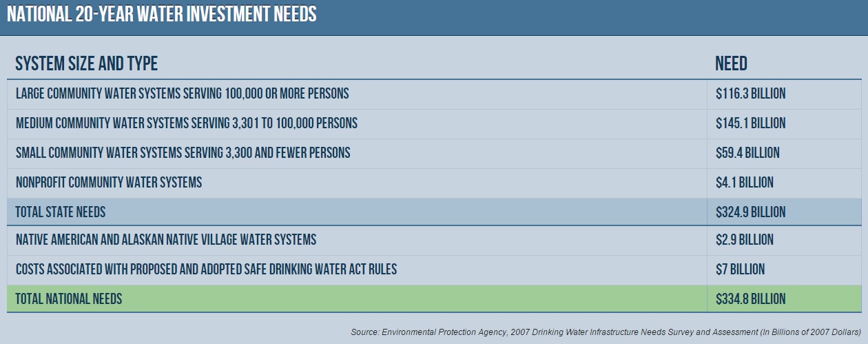Click the $4.1 Billion value cell
The image size is (868, 344).
pos(744,183)
